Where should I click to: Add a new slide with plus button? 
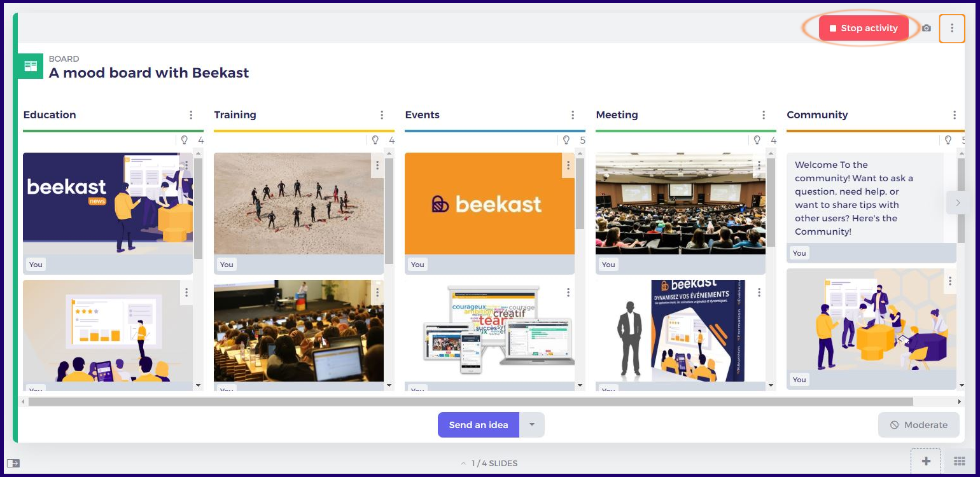[926, 461]
